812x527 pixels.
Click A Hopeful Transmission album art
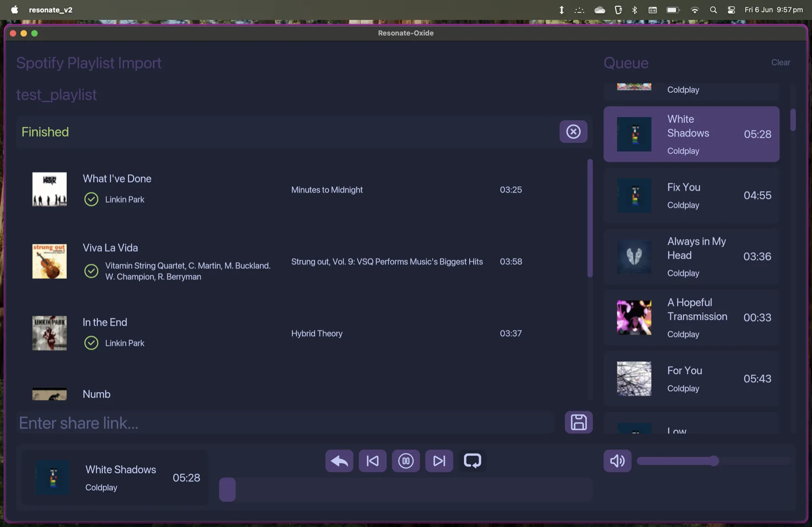tap(634, 318)
